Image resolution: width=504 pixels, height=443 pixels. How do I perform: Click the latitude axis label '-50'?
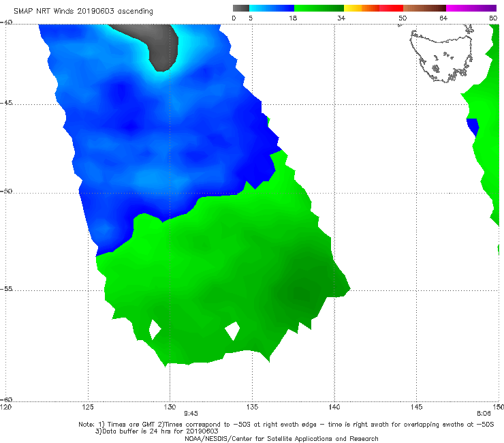6,191
